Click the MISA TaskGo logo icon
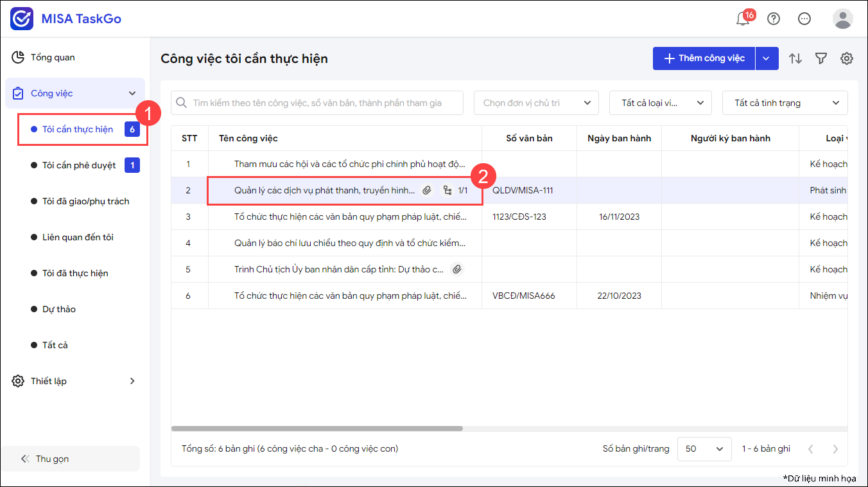868x487 pixels. point(22,19)
